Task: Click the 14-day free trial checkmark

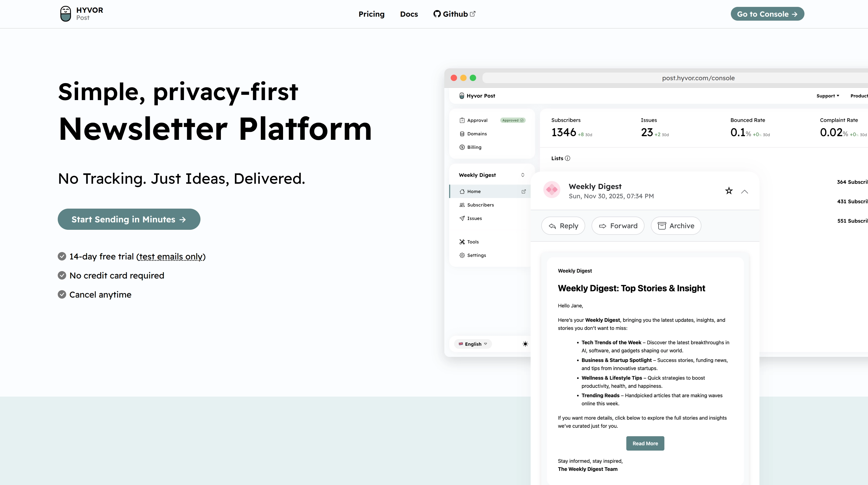Action: pos(62,256)
